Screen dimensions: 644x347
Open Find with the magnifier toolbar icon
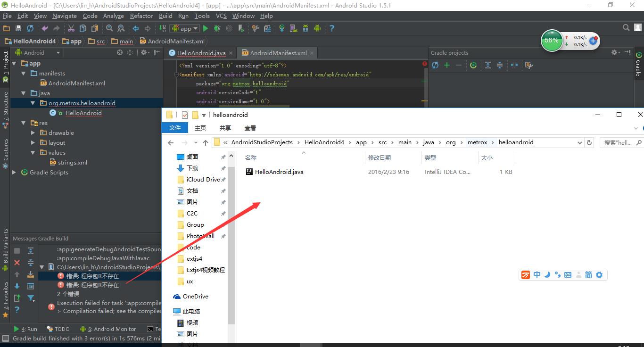point(109,28)
